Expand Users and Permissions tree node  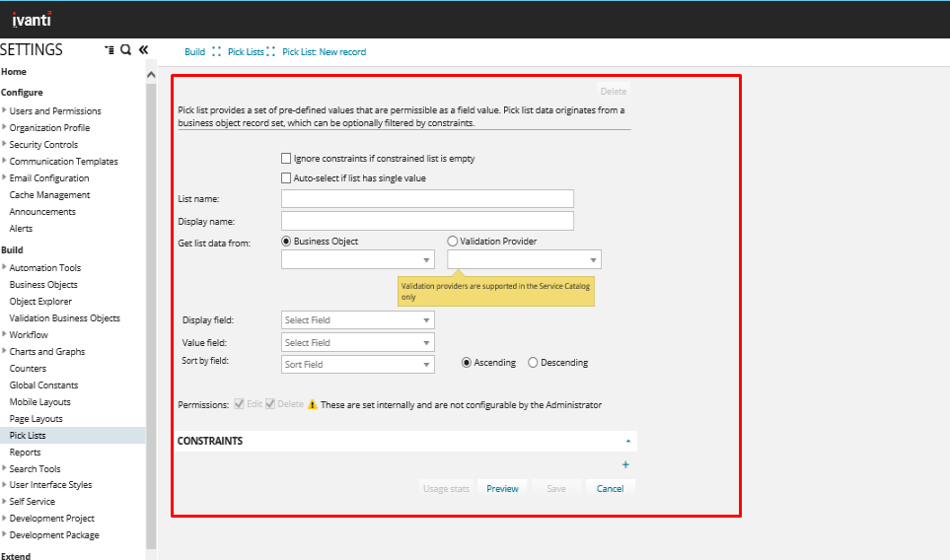[4, 111]
